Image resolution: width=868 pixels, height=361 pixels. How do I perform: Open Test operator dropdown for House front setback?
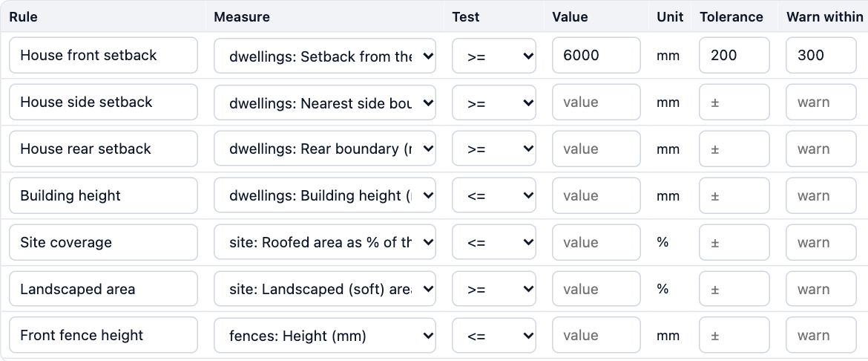tap(494, 56)
